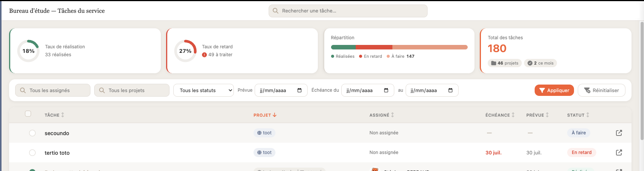Click the toot project tag on secoundo row
This screenshot has width=644, height=171.
point(264,133)
